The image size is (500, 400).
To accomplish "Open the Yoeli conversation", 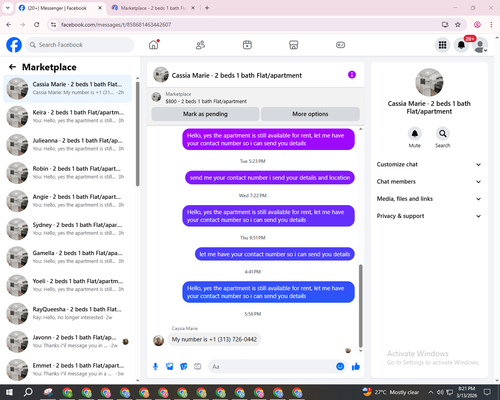I will pyautogui.click(x=68, y=285).
